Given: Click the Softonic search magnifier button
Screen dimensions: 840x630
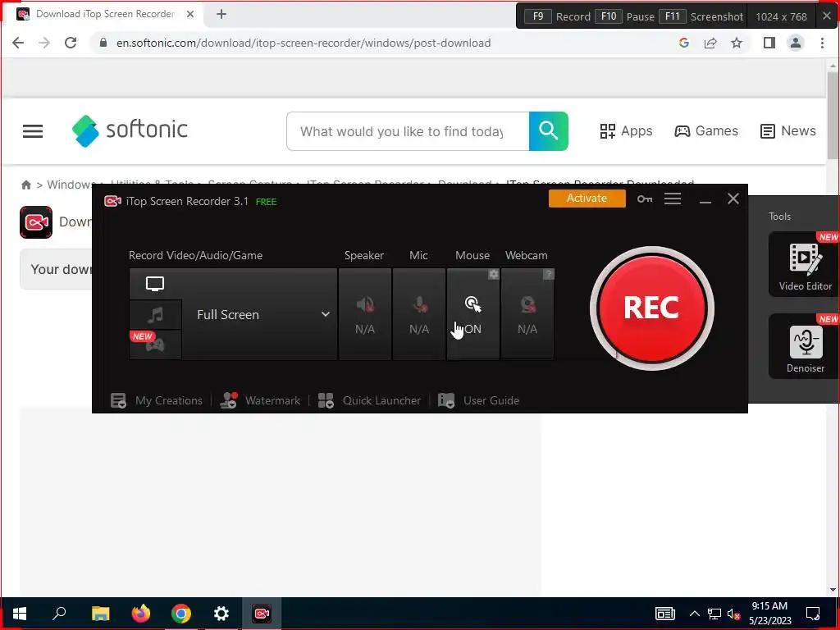Looking at the screenshot, I should click(549, 131).
